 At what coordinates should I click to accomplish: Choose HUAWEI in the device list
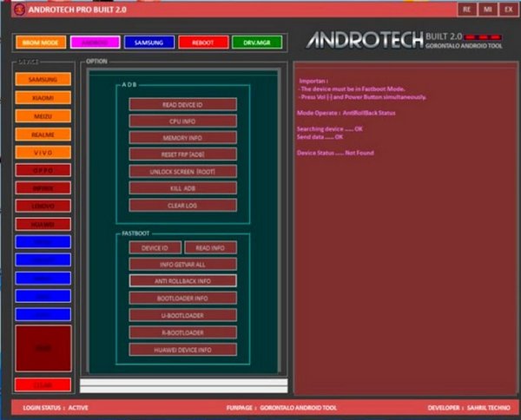43,224
